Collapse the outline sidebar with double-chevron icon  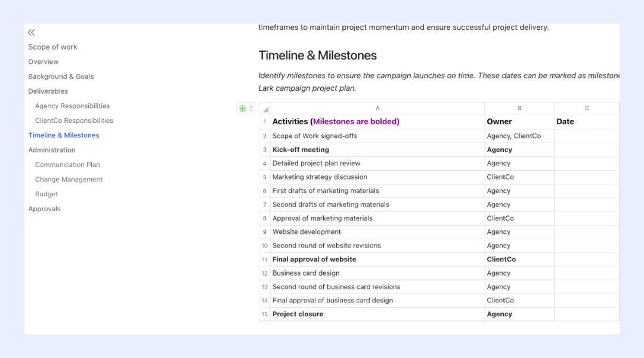31,32
